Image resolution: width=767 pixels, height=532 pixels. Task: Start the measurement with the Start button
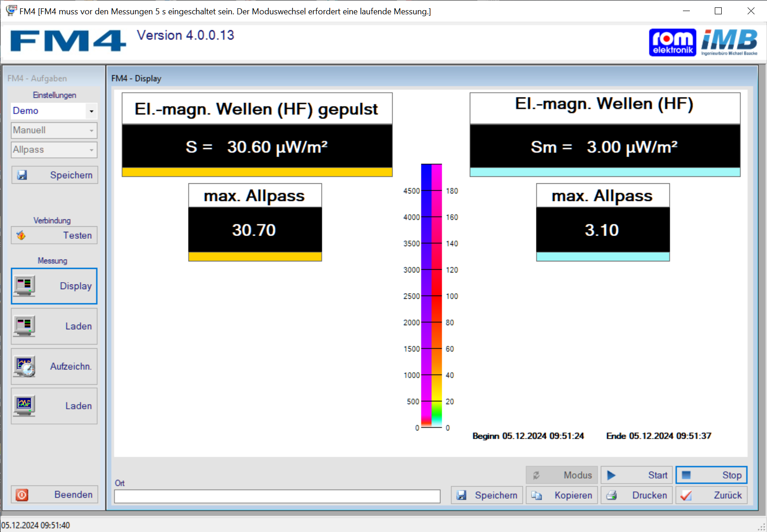[636, 475]
